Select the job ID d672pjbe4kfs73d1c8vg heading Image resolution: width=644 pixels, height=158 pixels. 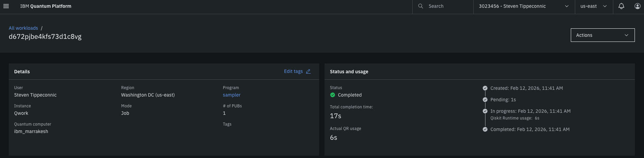click(45, 36)
